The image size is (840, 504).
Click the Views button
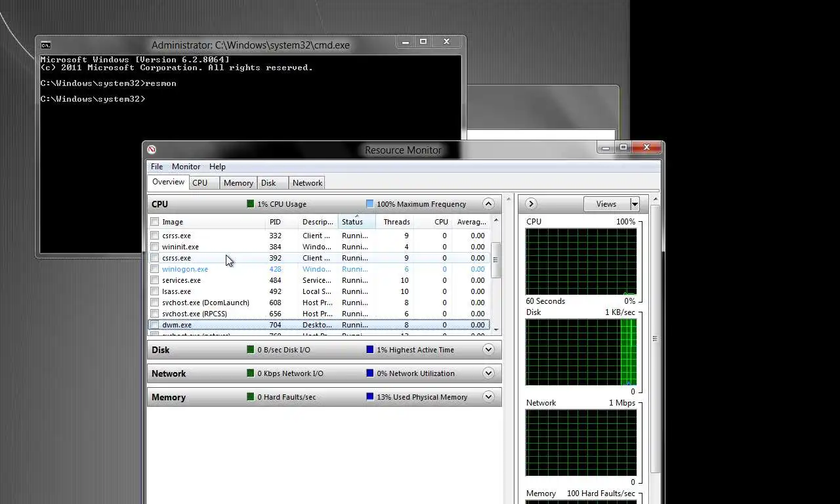(x=606, y=204)
